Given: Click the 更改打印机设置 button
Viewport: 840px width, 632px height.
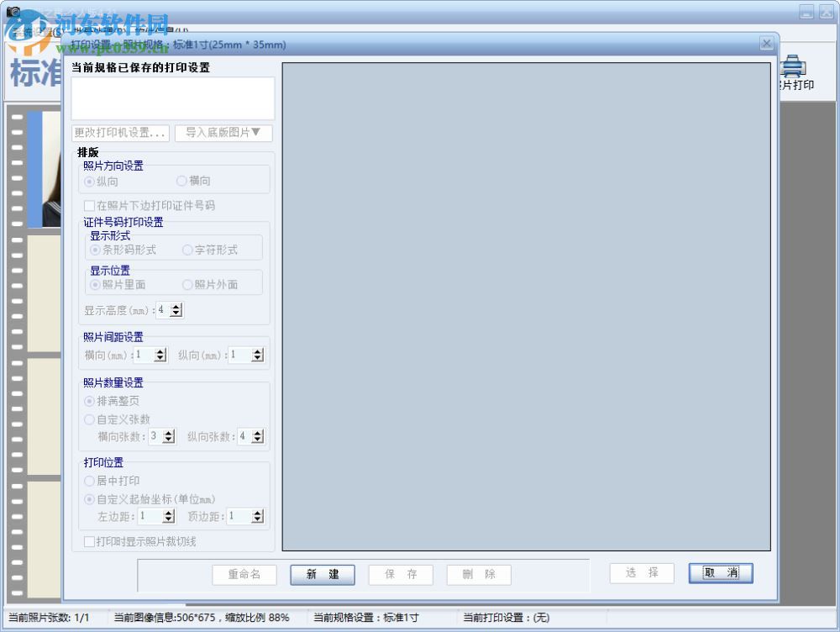Looking at the screenshot, I should 120,133.
